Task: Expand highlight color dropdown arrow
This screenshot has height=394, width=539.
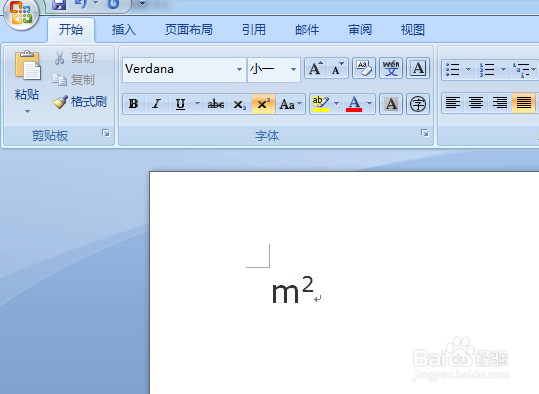Action: point(337,103)
